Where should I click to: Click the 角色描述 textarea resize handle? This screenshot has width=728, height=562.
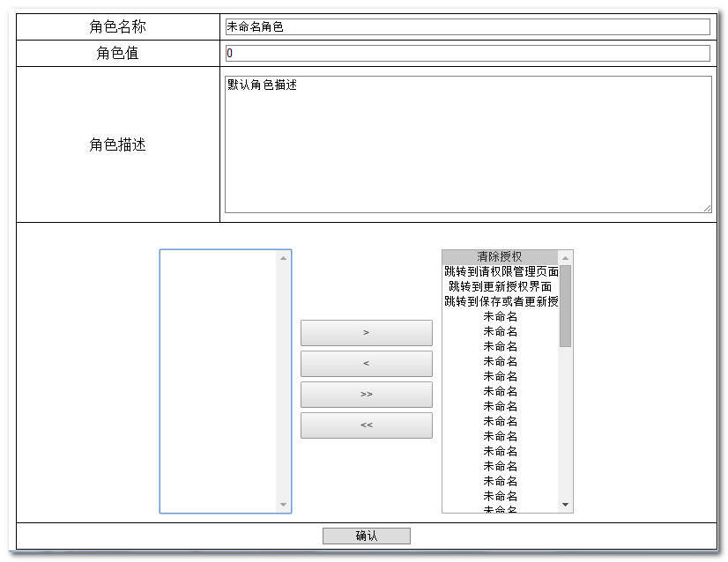[707, 208]
